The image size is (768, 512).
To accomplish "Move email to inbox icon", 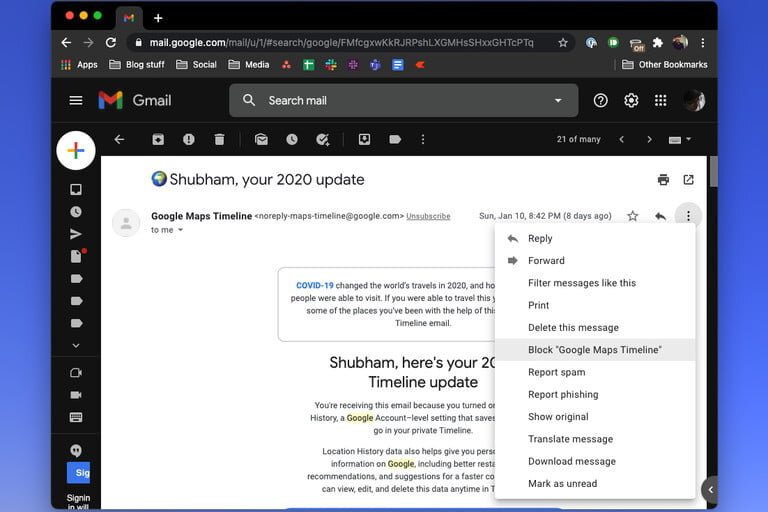I will pyautogui.click(x=364, y=140).
